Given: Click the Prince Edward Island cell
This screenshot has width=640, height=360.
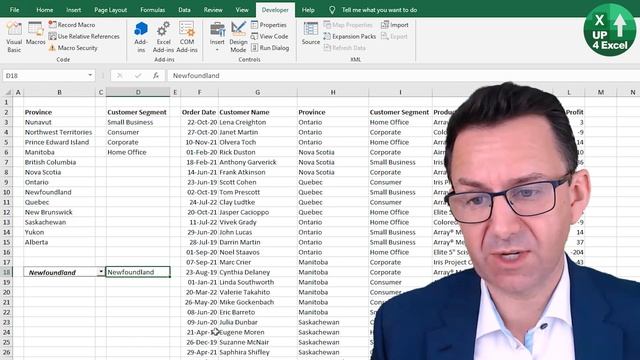Looking at the screenshot, I should click(x=60, y=142).
